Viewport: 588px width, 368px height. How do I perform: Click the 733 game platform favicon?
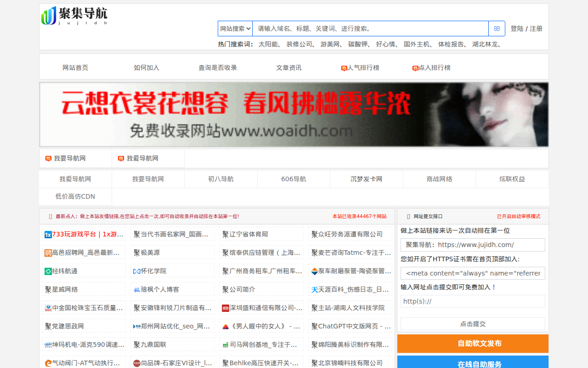[x=48, y=235]
